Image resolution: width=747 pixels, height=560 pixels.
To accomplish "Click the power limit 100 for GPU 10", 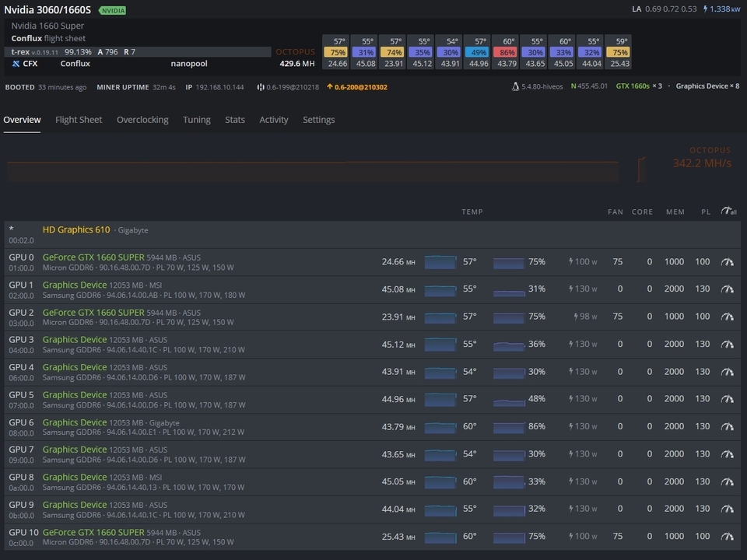I will [x=702, y=537].
